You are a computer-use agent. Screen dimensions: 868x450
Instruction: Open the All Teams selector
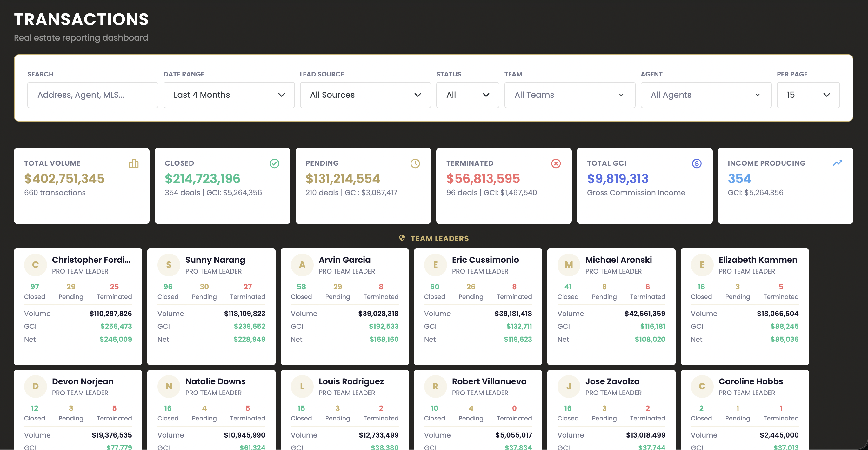tap(569, 95)
